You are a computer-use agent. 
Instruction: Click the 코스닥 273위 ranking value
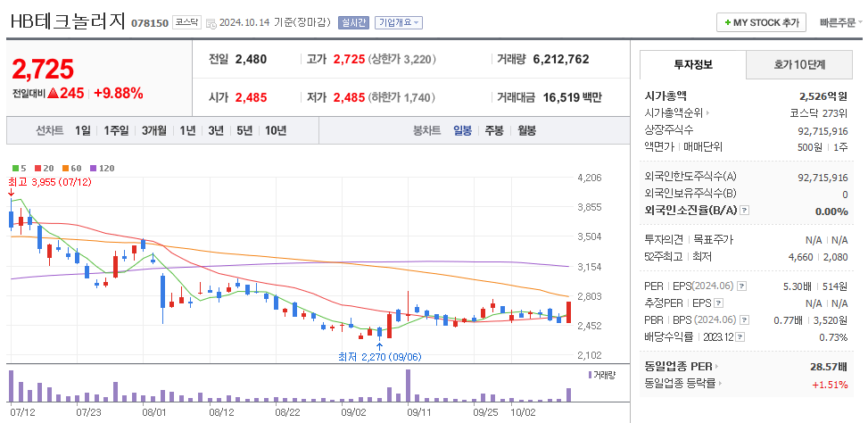pyautogui.click(x=819, y=113)
